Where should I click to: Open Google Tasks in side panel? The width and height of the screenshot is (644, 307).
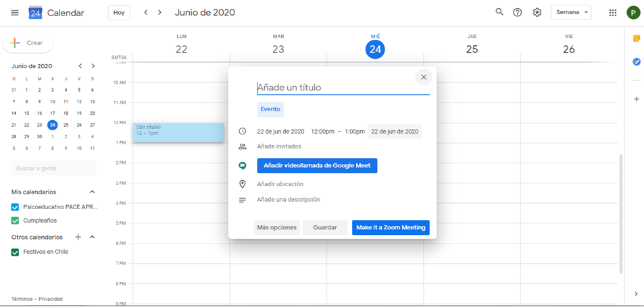637,62
